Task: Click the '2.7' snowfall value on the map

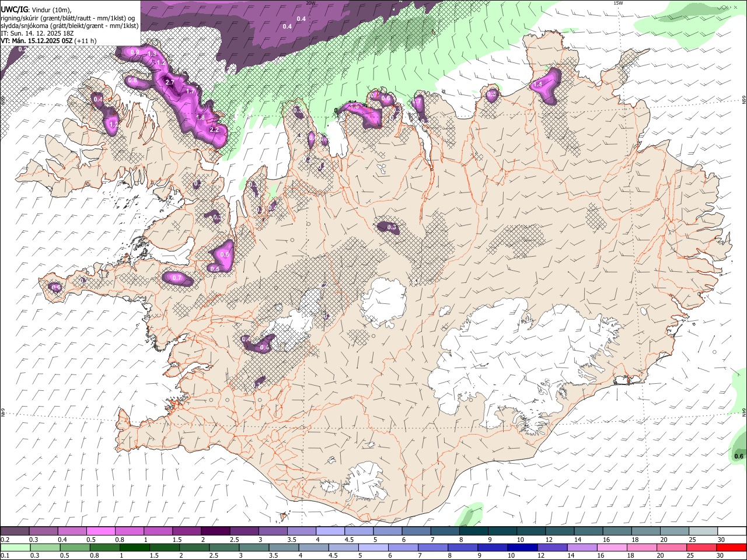Action: (x=170, y=83)
